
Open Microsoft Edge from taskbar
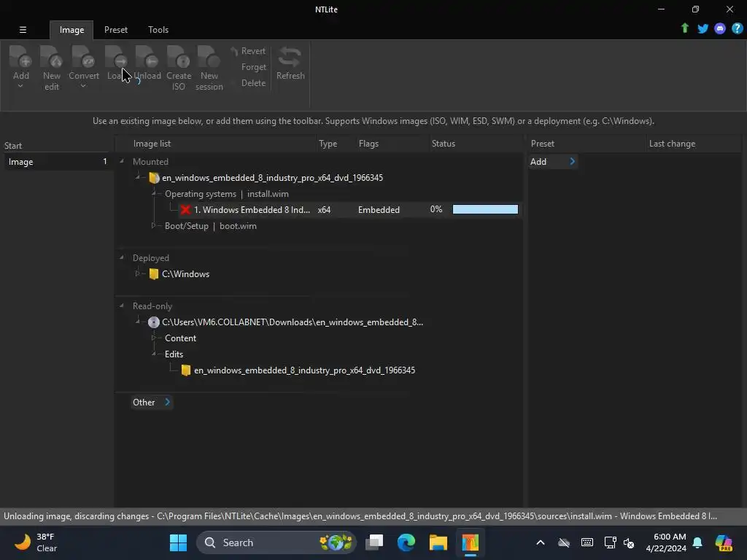[x=406, y=542]
